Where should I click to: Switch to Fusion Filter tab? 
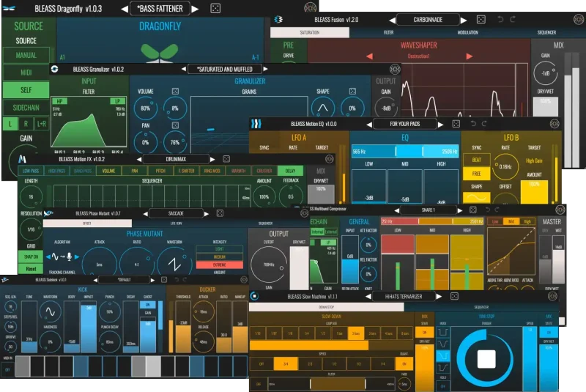coord(389,32)
